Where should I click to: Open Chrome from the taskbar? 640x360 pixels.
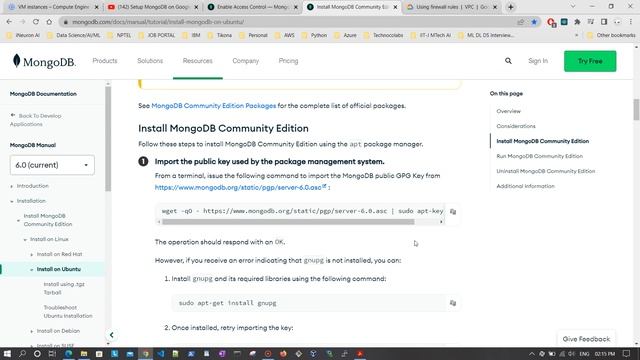click(145, 354)
